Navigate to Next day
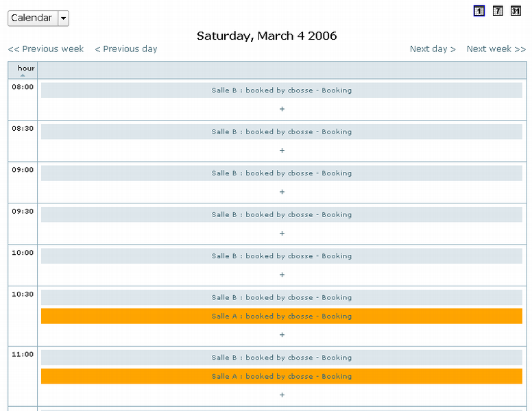The width and height of the screenshot is (532, 411). (433, 49)
